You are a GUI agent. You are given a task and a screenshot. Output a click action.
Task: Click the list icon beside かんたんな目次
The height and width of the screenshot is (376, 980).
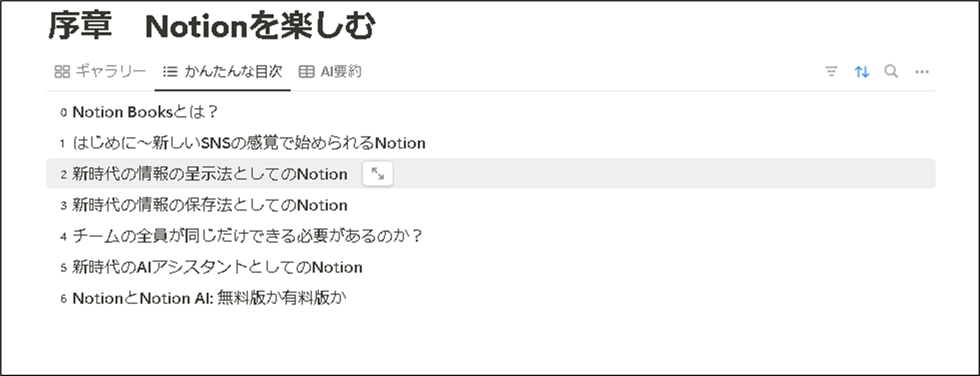(x=170, y=71)
